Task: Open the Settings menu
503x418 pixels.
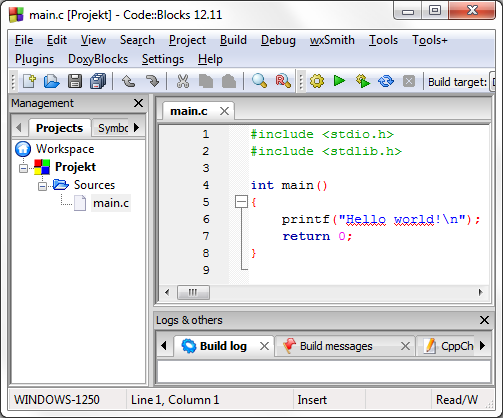Action: pos(163,59)
